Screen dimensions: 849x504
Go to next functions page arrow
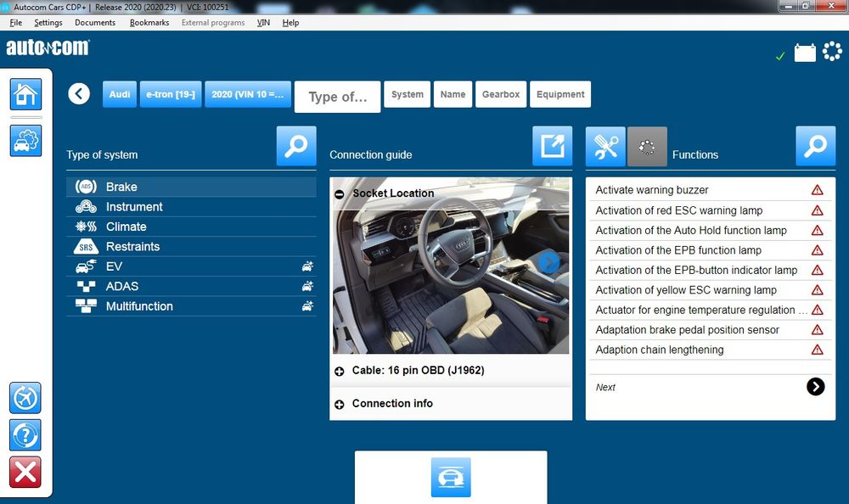(815, 387)
